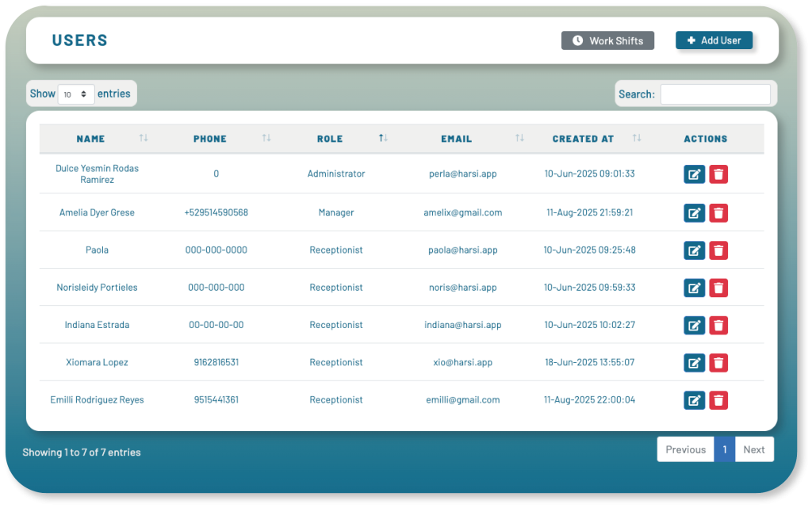
Task: Delete the Amelia Dyer Grese user
Action: tap(718, 212)
